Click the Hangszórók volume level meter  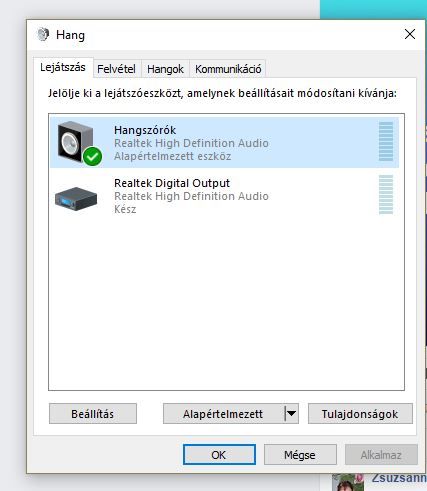pos(386,141)
